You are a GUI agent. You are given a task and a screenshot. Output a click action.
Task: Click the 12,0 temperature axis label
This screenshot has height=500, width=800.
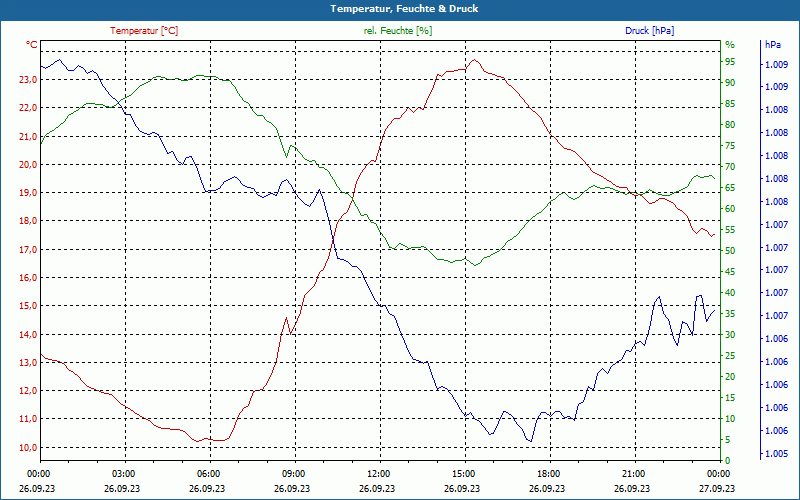28,391
